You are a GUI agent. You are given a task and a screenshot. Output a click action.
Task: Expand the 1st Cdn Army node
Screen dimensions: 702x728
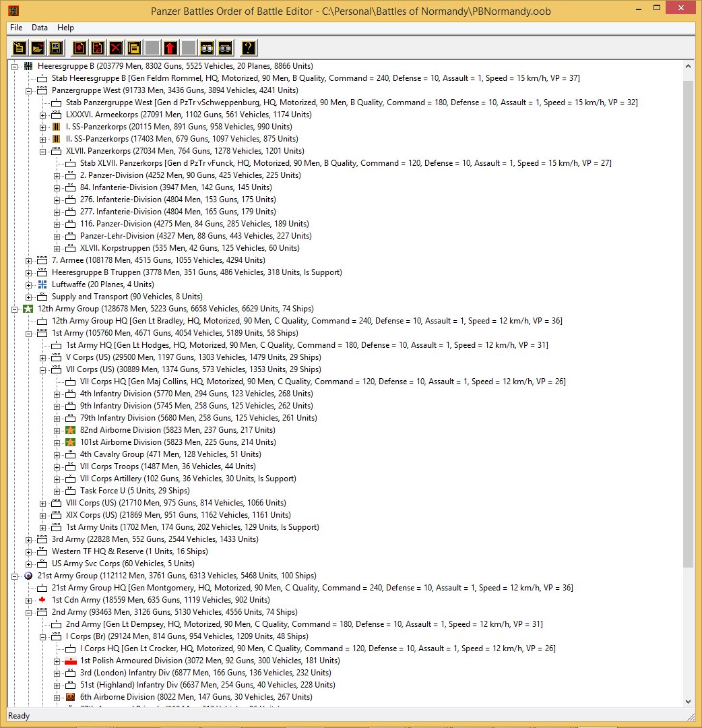click(28, 601)
